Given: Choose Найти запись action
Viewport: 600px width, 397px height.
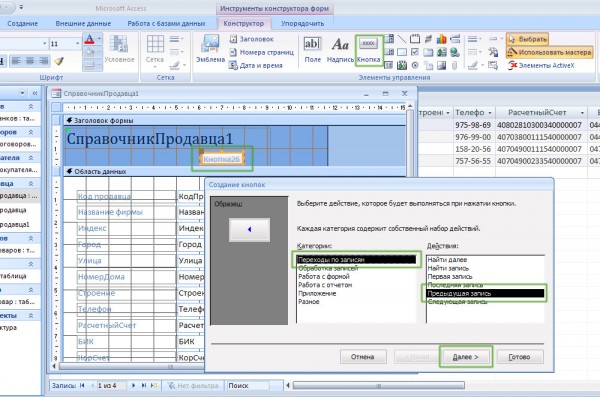Looking at the screenshot, I should 448,268.
